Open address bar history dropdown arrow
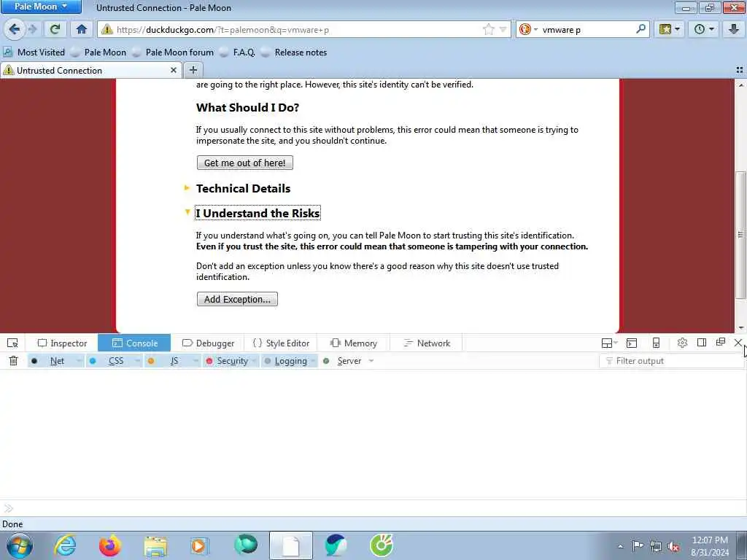Screen dimensions: 747x560 (x=503, y=29)
